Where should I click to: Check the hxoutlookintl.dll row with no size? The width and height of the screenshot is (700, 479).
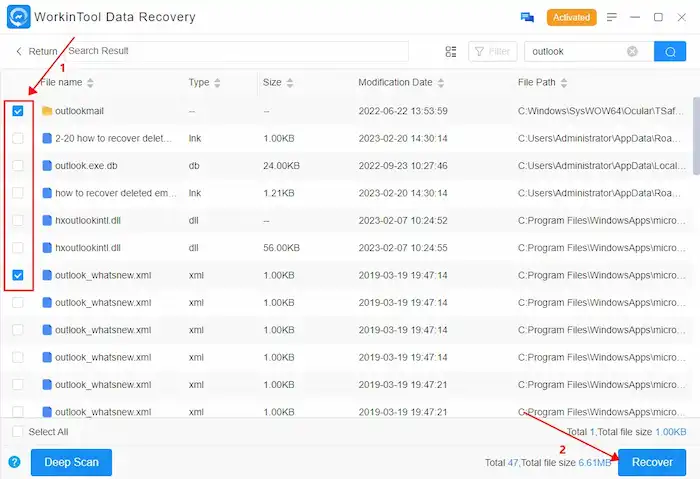18,221
